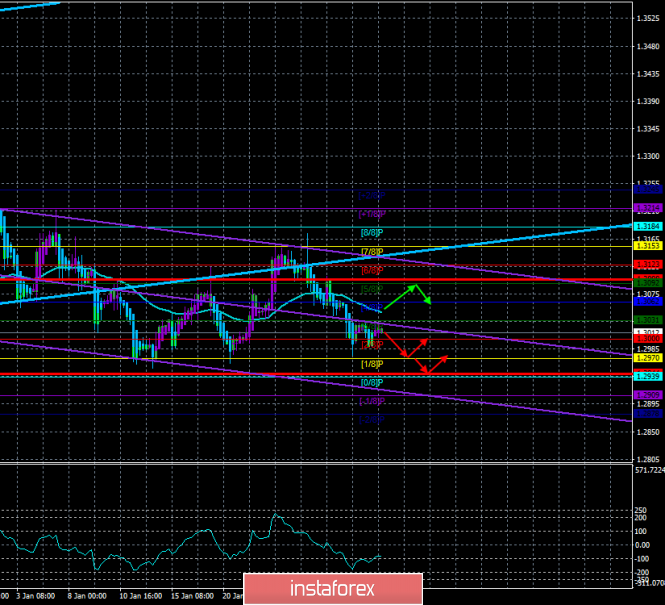Click the [-1/8]P Murray level label
Viewport: 665px width, 605px height.
372,401
